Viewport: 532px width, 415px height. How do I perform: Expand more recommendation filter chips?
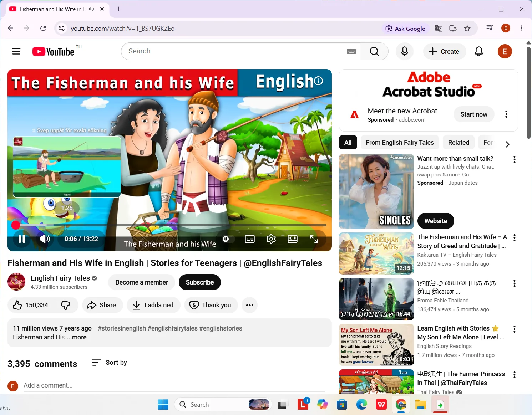507,144
